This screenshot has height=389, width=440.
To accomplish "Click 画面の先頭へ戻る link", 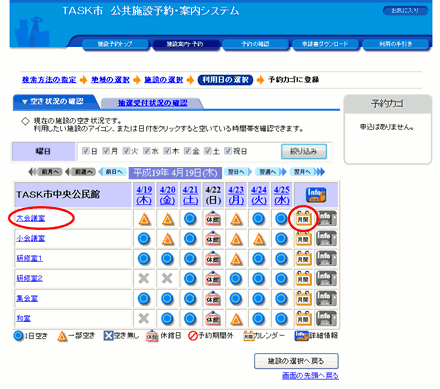I will [x=310, y=376].
